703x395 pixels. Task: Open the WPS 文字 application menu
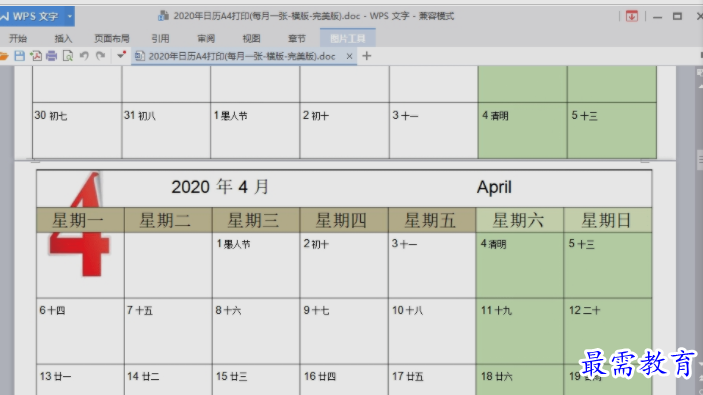point(31,17)
